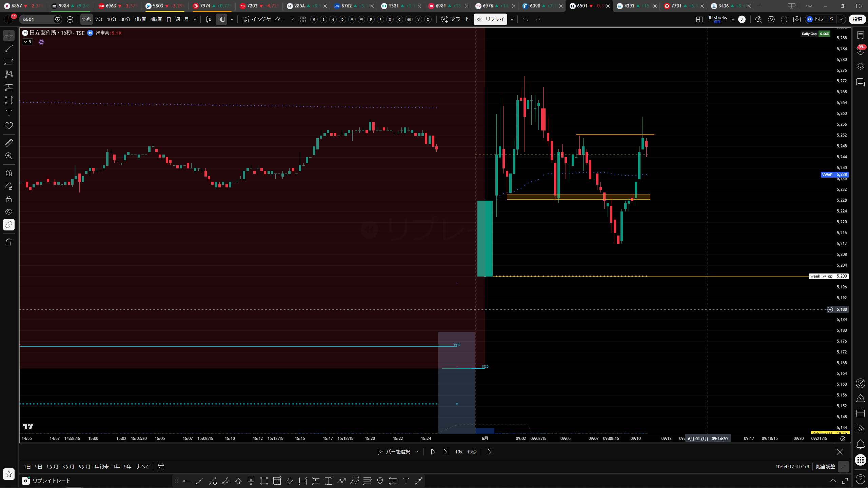Open the インジケーター indicators dialog
The image size is (868, 488).
coord(264,19)
